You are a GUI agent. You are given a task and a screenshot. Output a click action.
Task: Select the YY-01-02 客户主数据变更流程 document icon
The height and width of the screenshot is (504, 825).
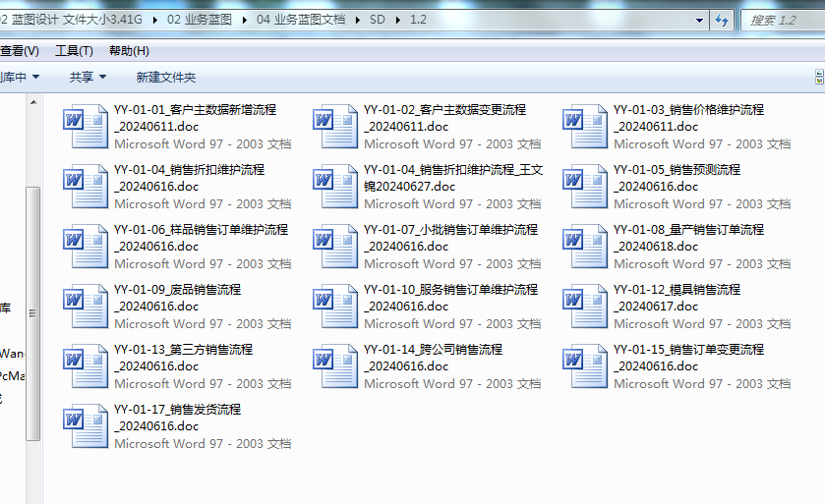pyautogui.click(x=335, y=126)
